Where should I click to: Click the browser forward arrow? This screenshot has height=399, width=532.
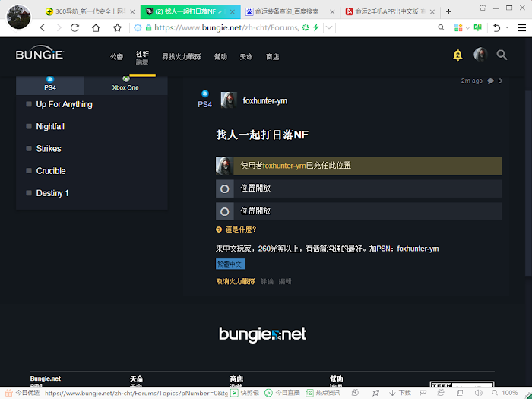59,28
